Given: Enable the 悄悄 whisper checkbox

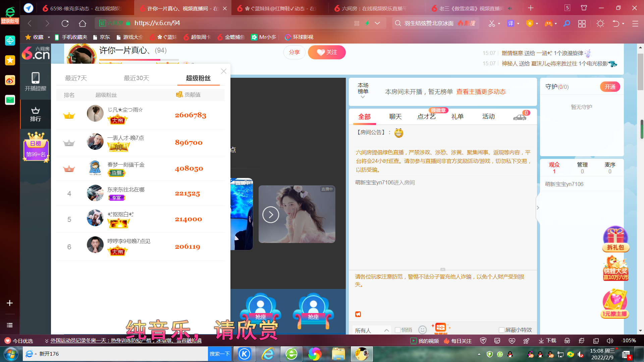Looking at the screenshot, I should click(398, 330).
